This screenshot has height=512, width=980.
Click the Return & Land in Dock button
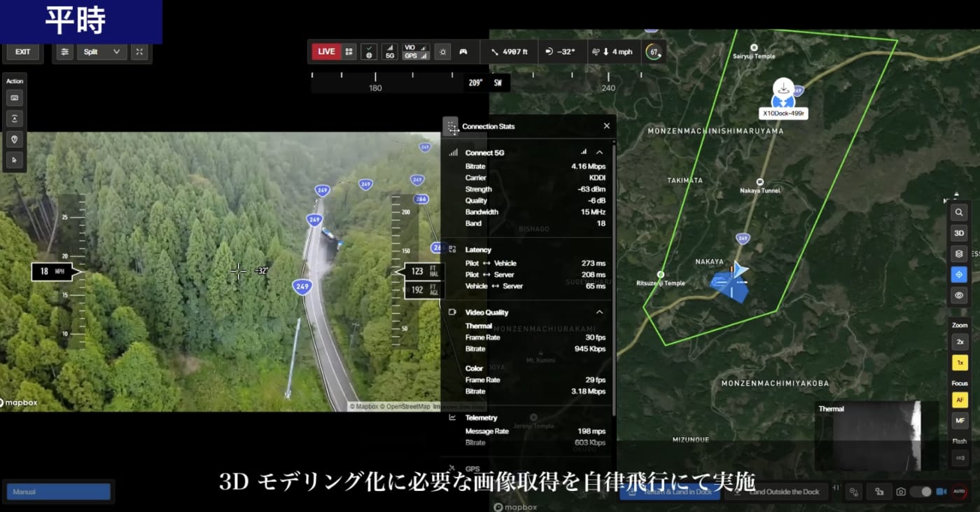670,492
